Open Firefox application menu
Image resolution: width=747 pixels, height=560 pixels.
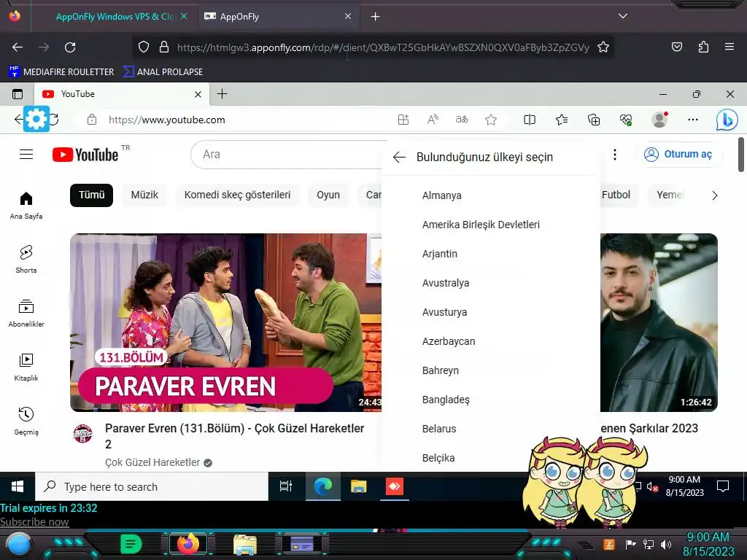coord(729,47)
